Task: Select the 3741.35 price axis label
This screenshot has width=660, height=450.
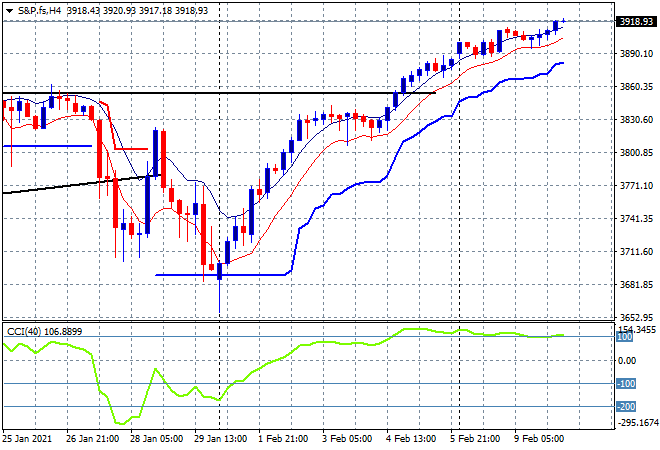Action: 636,218
